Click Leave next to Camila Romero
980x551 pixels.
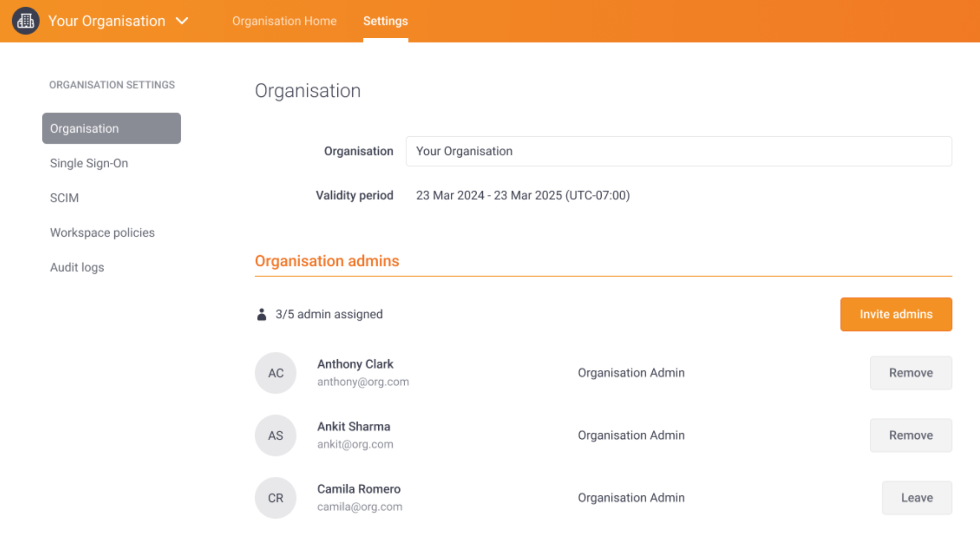coord(917,497)
